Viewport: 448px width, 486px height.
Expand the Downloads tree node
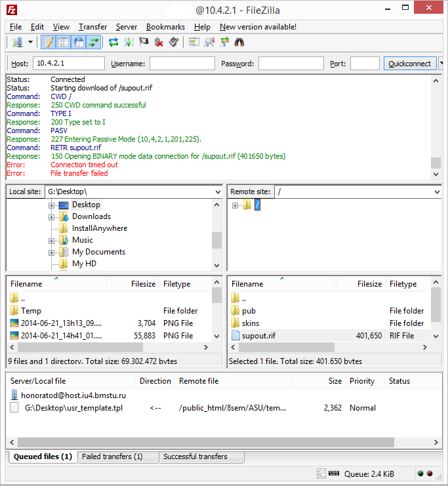[51, 217]
